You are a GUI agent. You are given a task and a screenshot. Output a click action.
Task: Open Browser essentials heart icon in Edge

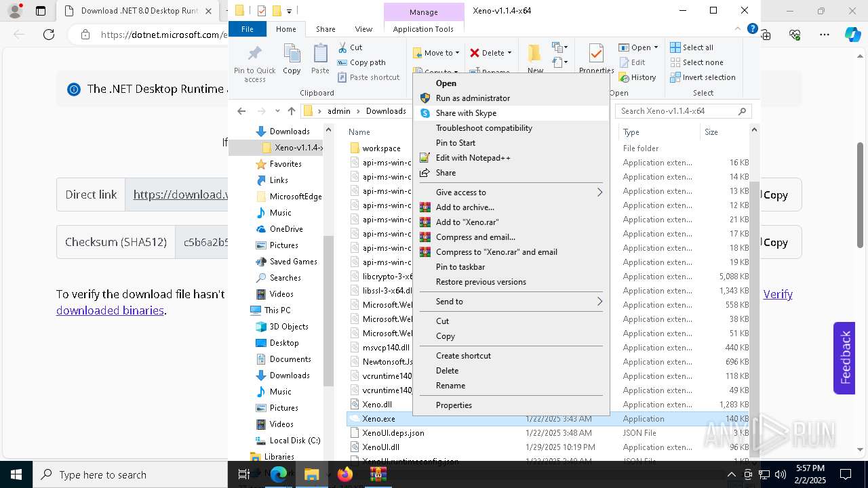795,35
